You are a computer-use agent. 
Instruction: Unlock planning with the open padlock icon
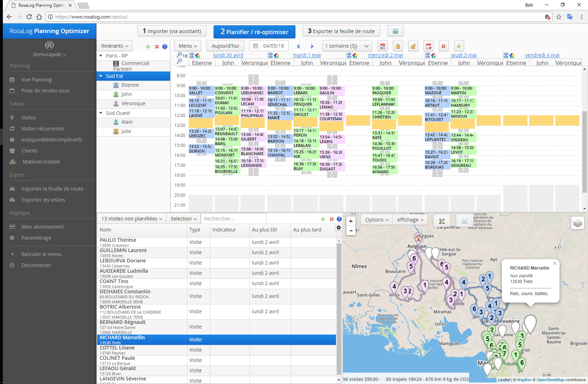(413, 46)
